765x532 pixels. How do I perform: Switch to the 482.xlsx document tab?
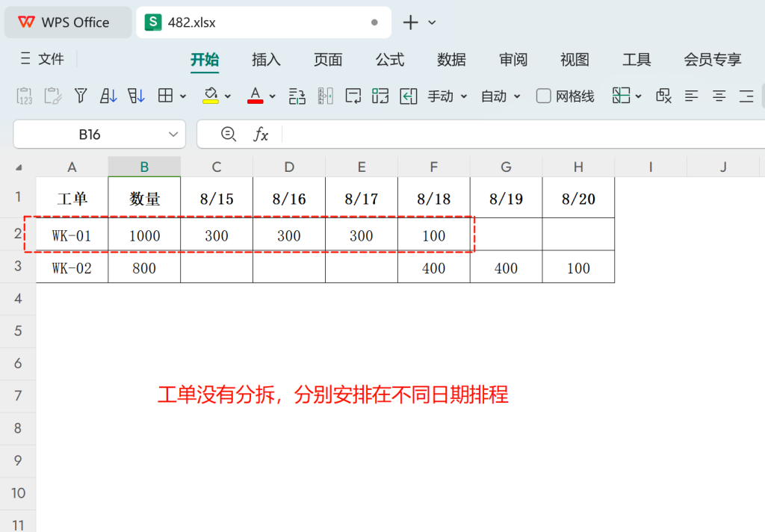click(264, 22)
